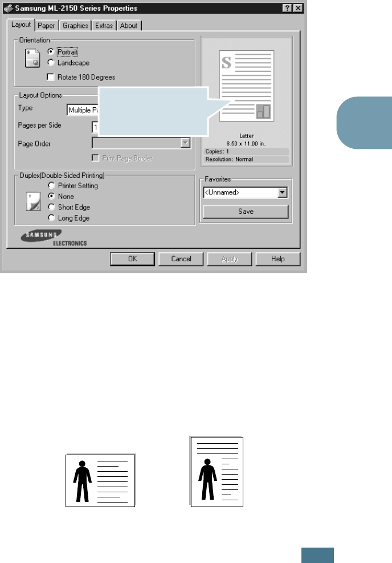This screenshot has height=563, width=392.
Task: Enable Rotate 180 Degrees
Action: (81, 77)
